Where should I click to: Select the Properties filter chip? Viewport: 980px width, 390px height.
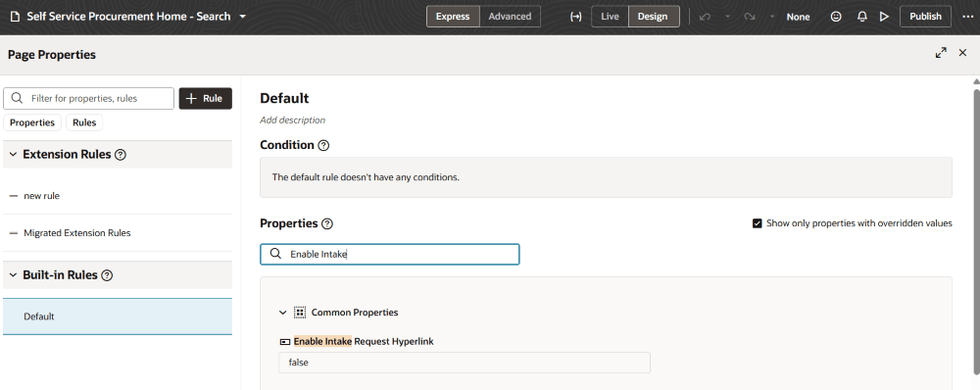[32, 122]
